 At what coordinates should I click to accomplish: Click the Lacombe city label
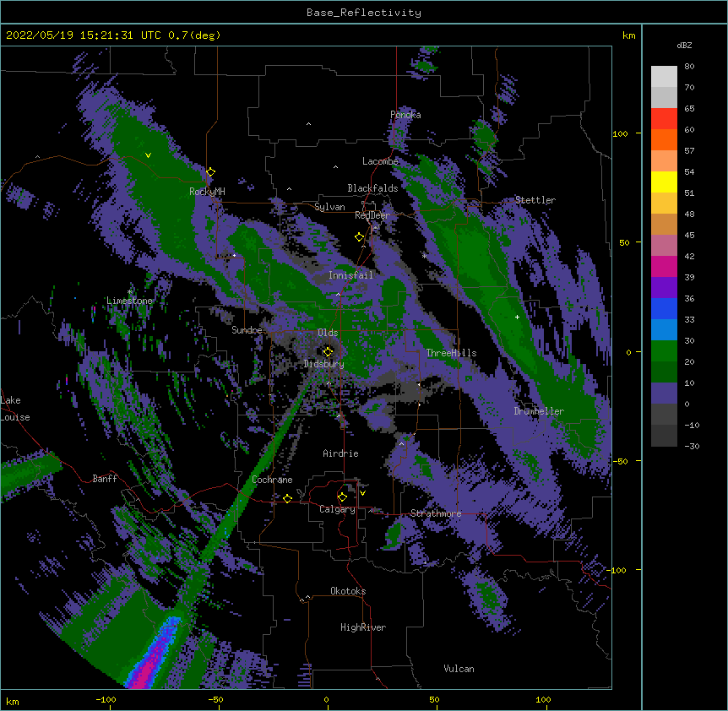tap(380, 161)
